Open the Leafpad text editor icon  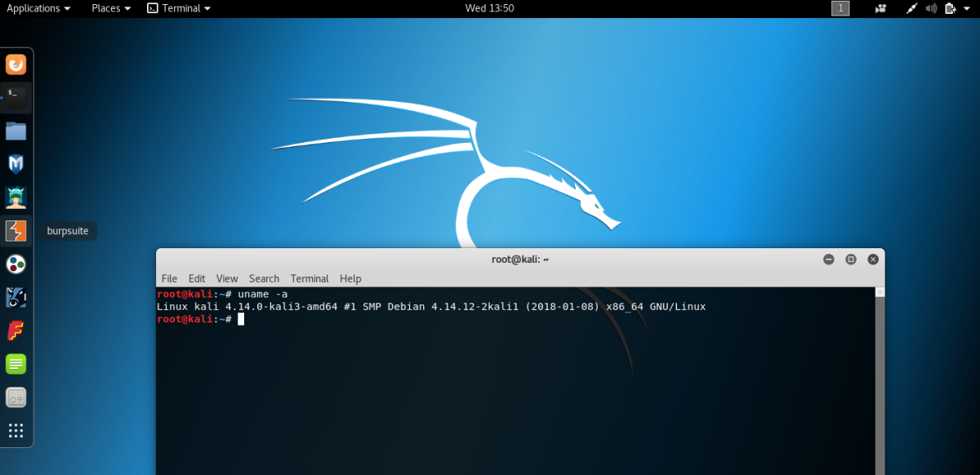click(16, 364)
